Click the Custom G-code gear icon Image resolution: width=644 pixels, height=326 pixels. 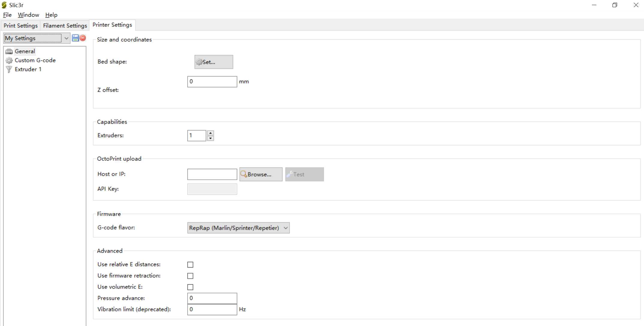9,60
